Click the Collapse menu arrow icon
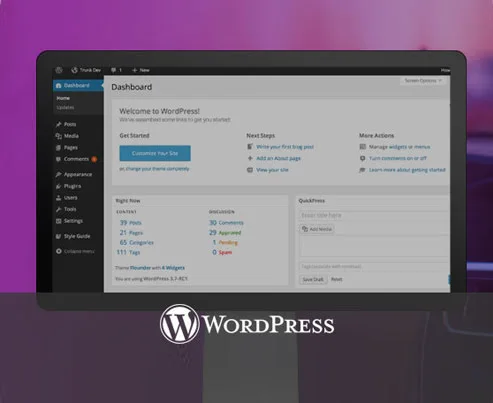The width and height of the screenshot is (493, 403). coord(59,251)
